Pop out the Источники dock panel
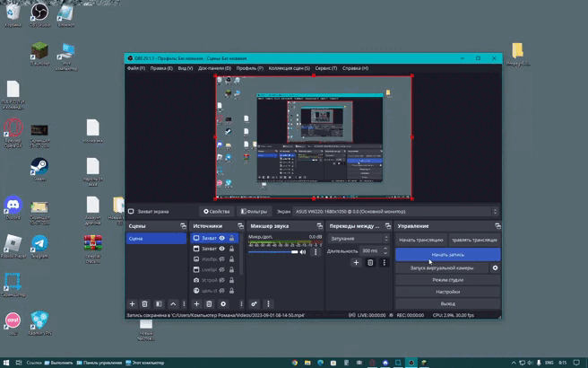Image resolution: width=588 pixels, height=368 pixels. click(x=240, y=225)
